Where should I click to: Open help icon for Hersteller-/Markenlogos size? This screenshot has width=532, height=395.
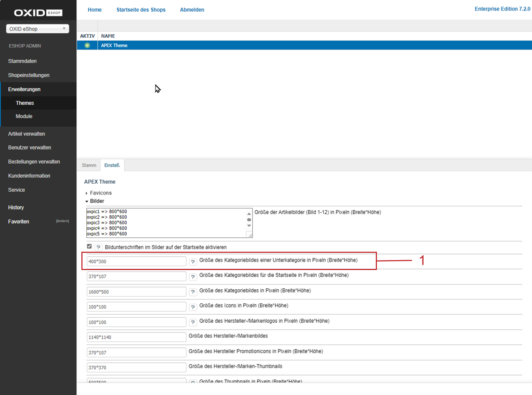(193, 322)
